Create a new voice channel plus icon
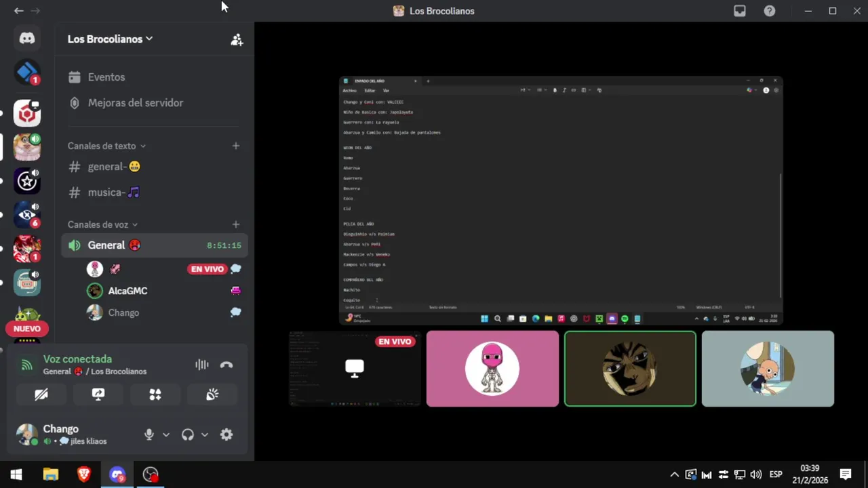This screenshot has height=488, width=868. tap(236, 224)
